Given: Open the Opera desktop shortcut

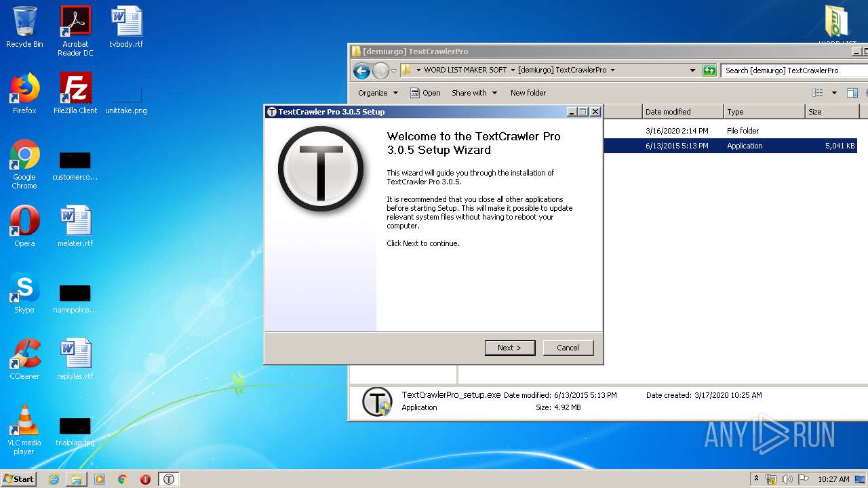Looking at the screenshot, I should coord(24,226).
